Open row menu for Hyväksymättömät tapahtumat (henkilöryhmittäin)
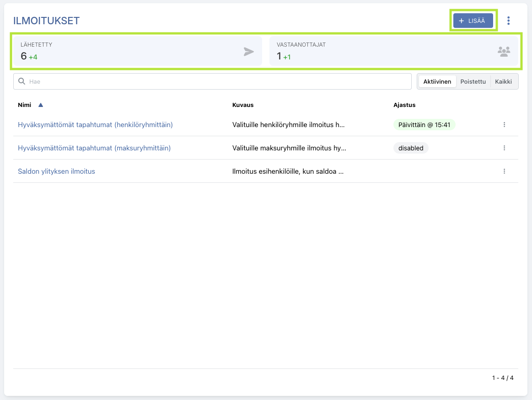This screenshot has height=400, width=532. (504, 124)
